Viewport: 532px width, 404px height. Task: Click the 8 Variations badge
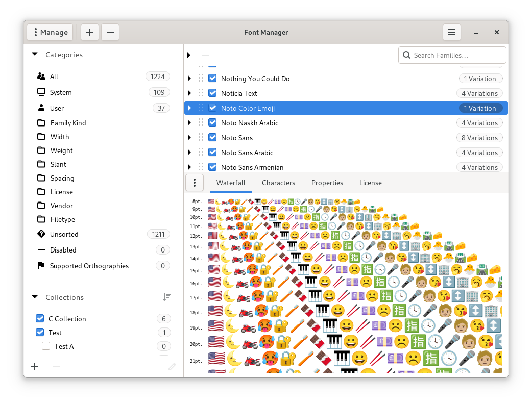coord(479,138)
